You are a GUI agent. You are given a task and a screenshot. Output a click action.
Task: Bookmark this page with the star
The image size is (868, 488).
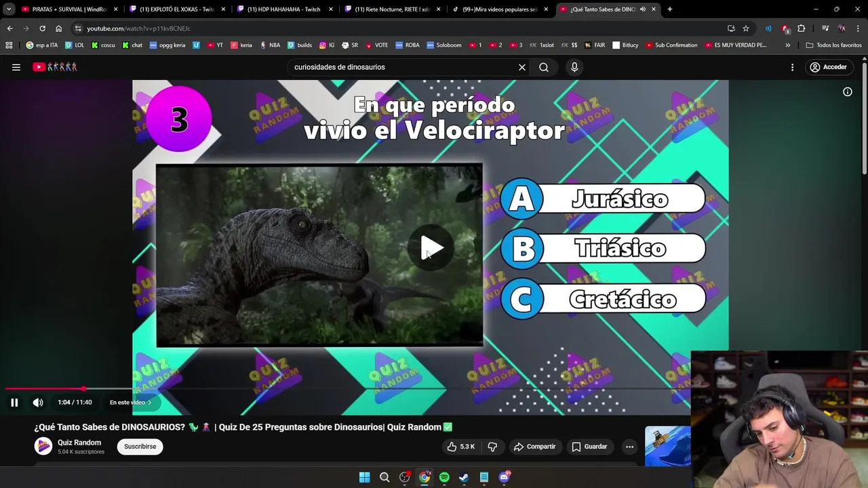[746, 28]
